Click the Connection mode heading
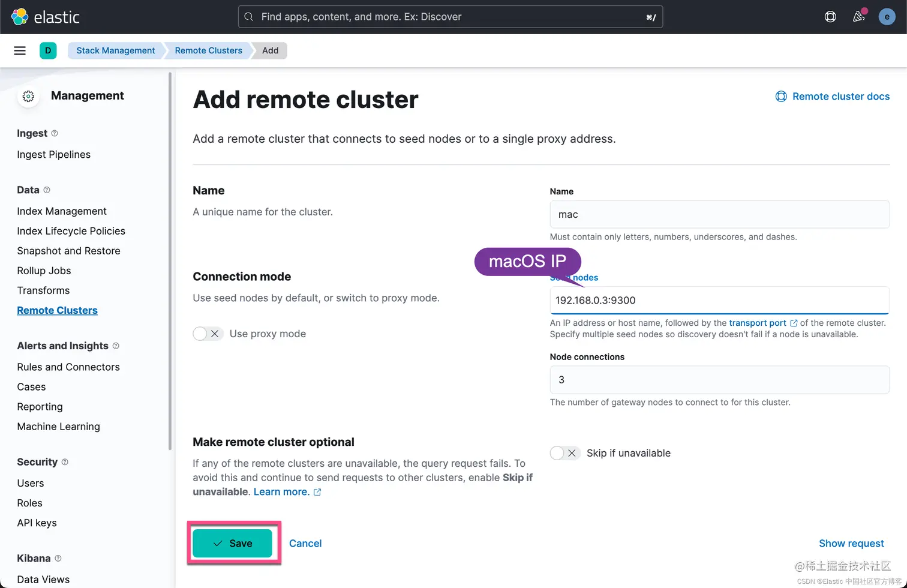The width and height of the screenshot is (907, 588). 242,277
